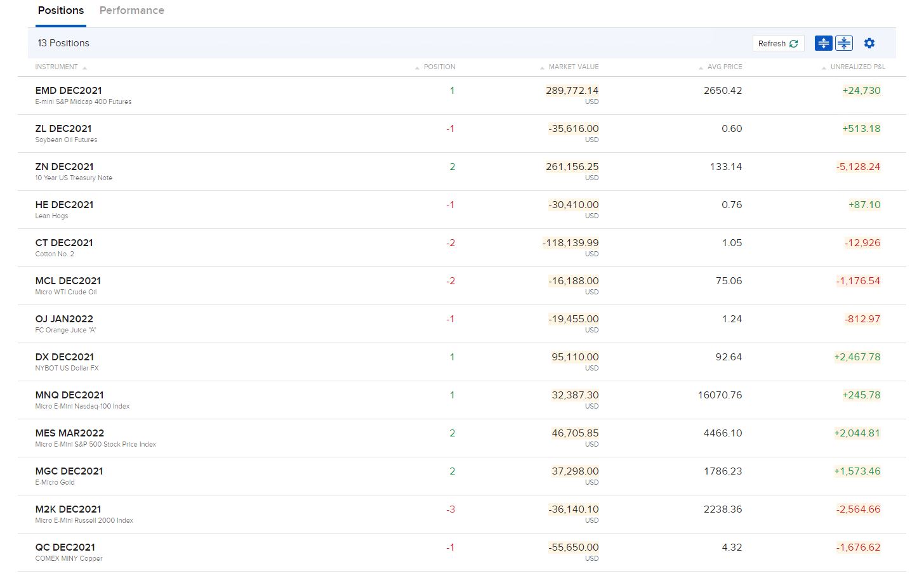Open the EMD DEC2021 instrument

[x=69, y=91]
